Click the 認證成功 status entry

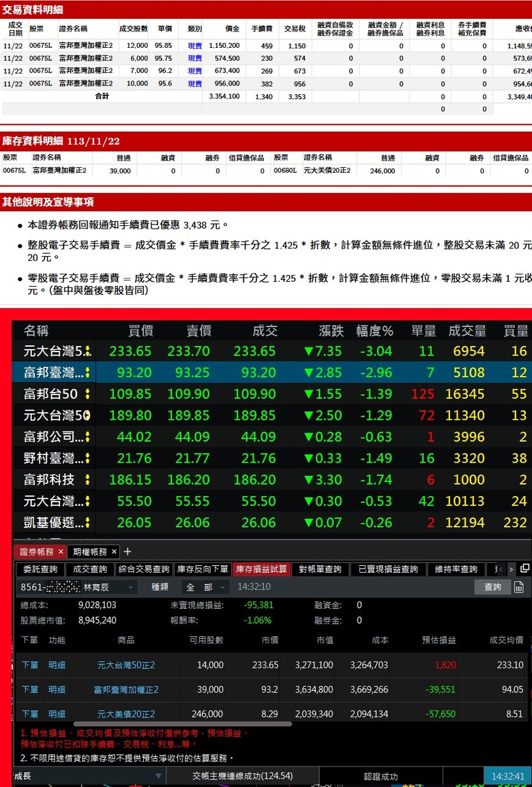tap(381, 777)
